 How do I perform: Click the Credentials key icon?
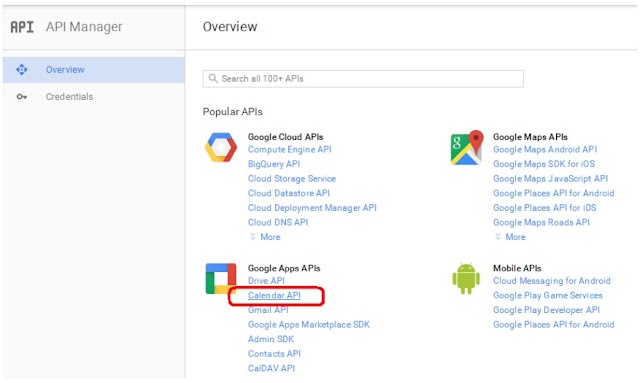click(x=22, y=97)
